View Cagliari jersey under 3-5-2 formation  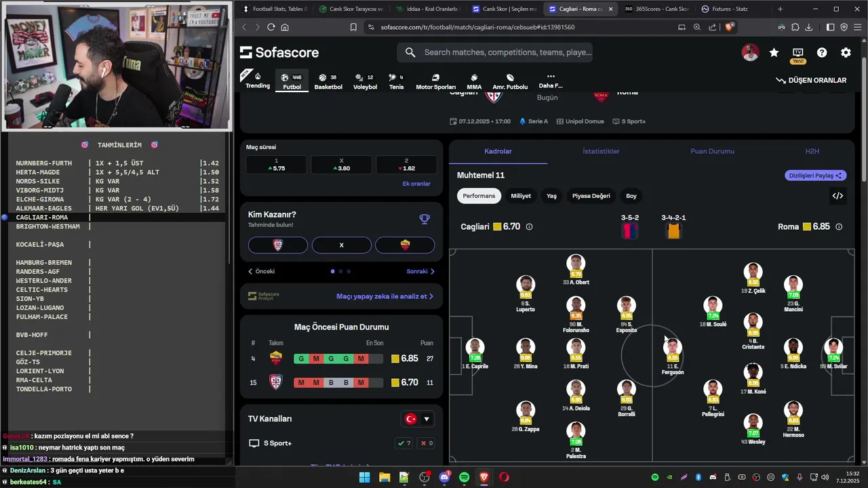630,231
